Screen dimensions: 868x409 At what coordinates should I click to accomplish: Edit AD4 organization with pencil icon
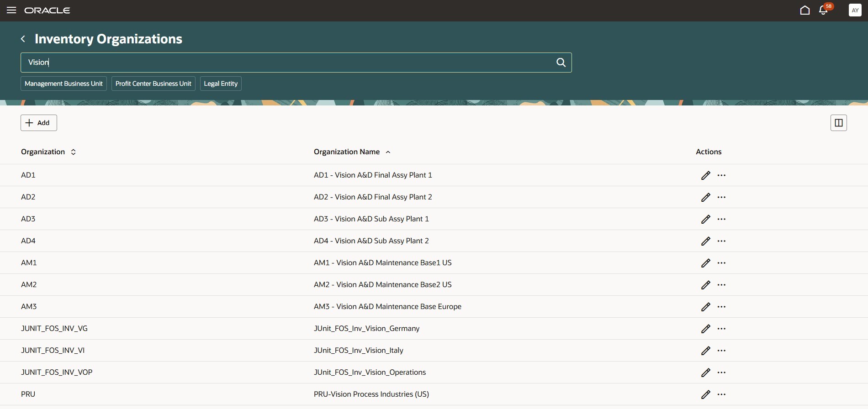coord(706,241)
